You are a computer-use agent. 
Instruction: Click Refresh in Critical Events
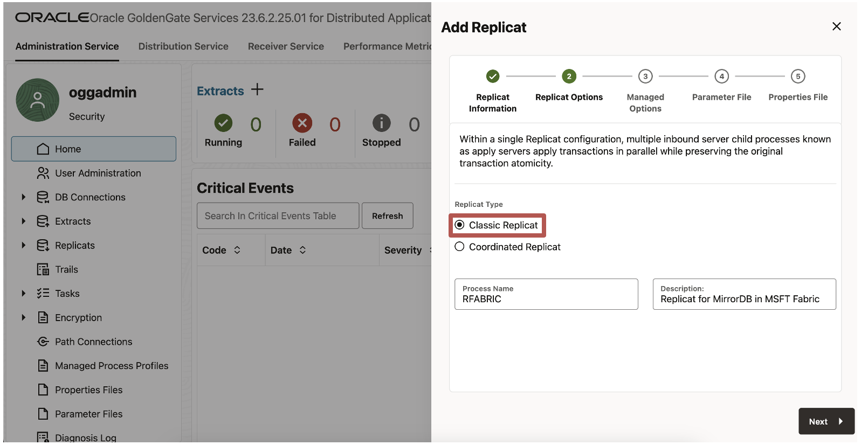click(x=387, y=216)
